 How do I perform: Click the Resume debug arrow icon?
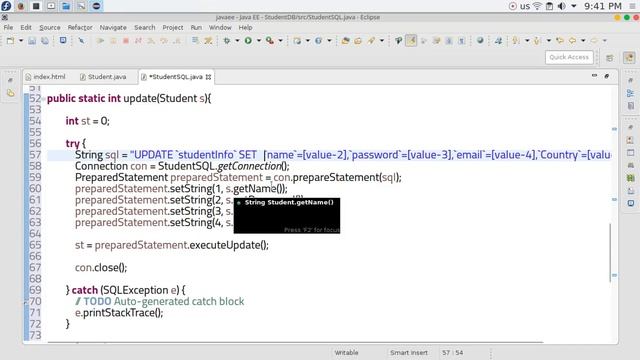100,40
